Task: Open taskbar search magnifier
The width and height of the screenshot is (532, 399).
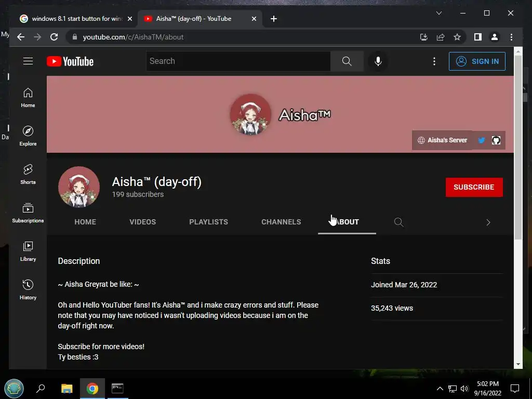Action: (41, 389)
